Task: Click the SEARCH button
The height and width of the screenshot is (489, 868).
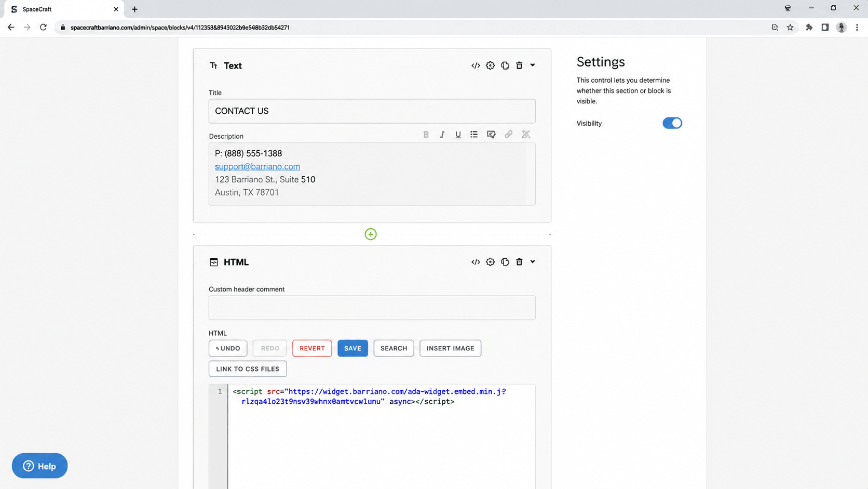Action: click(394, 348)
